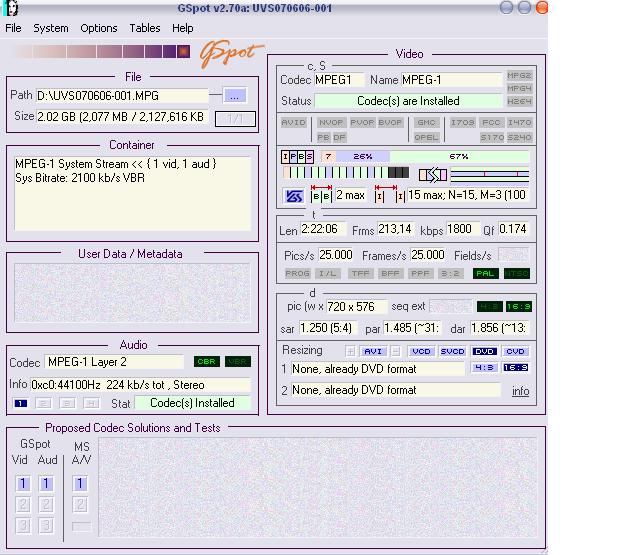Toggle the I/L interlace indicator
This screenshot has height=555, width=640.
(327, 273)
